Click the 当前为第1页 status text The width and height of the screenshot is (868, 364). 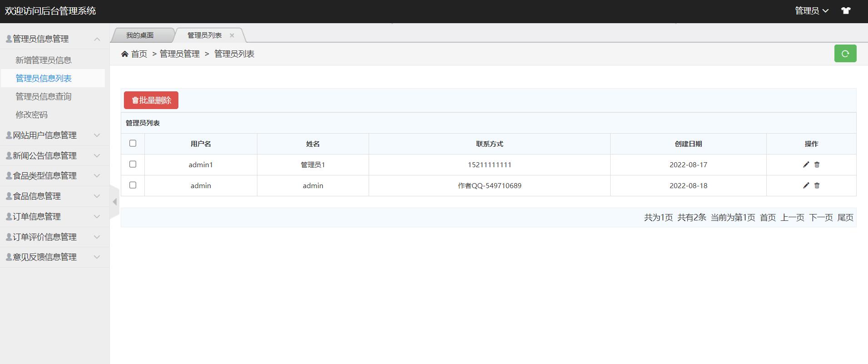[x=733, y=218]
